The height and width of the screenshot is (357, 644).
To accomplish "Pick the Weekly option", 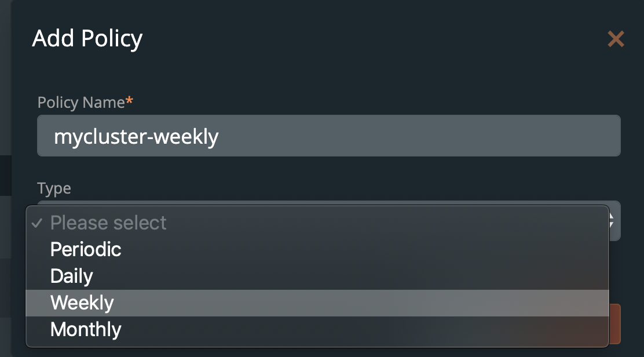I will pos(82,303).
